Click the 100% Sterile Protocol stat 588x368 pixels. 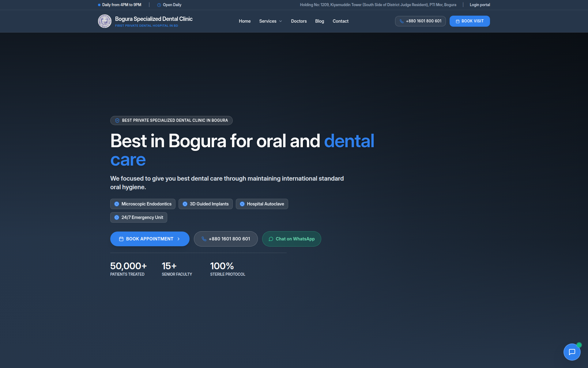(228, 269)
